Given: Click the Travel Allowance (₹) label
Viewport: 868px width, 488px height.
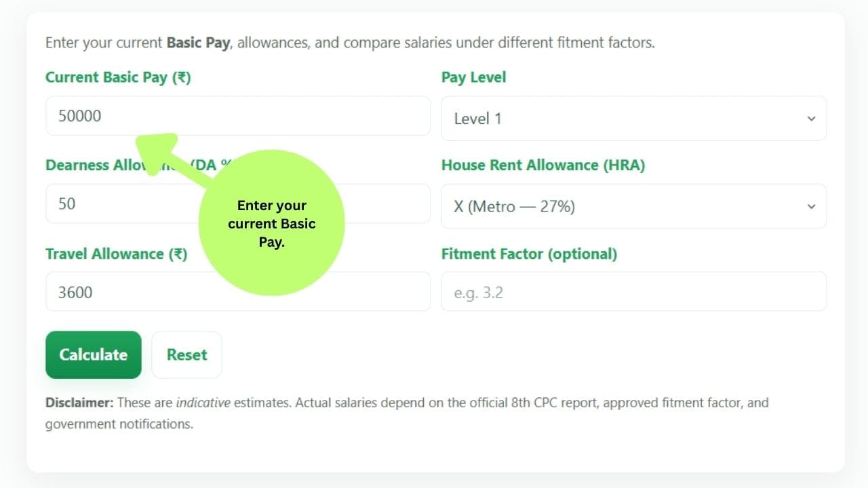Looking at the screenshot, I should pyautogui.click(x=116, y=254).
